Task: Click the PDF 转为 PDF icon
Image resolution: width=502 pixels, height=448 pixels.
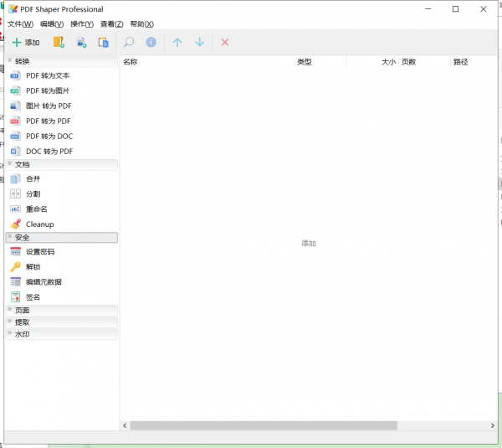Action: (x=15, y=121)
